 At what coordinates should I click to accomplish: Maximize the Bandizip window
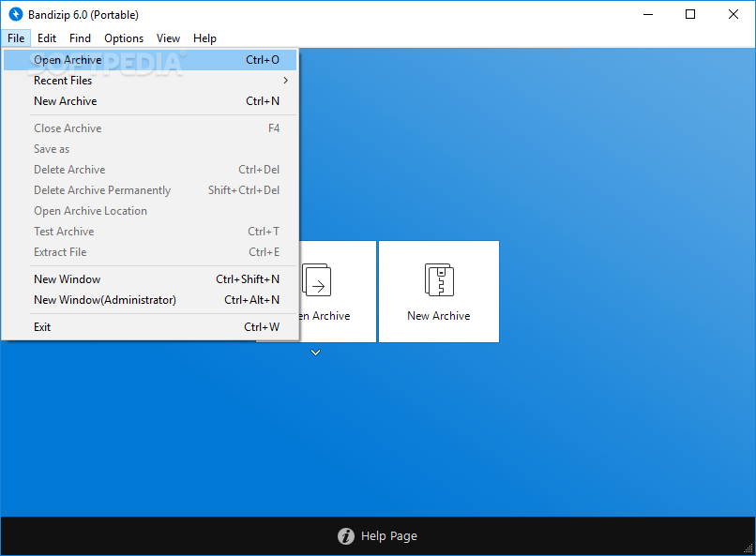[690, 14]
